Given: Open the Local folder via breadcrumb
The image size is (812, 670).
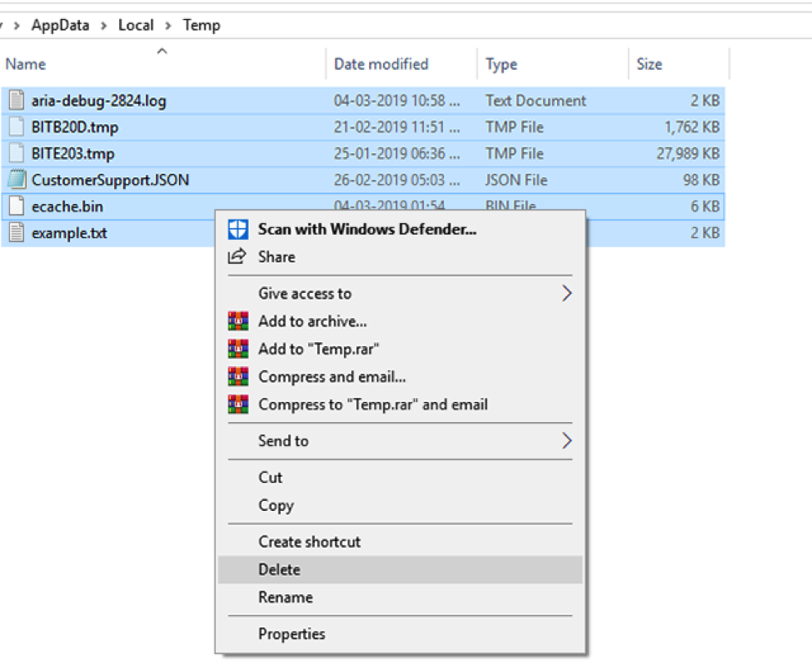Looking at the screenshot, I should coord(137,25).
